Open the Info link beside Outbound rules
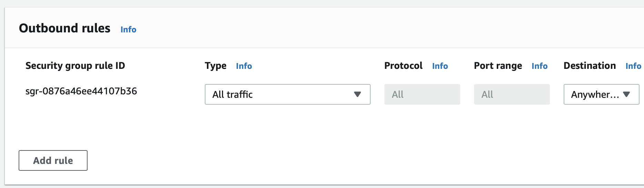Viewport: 644px width, 188px height. pos(128,30)
